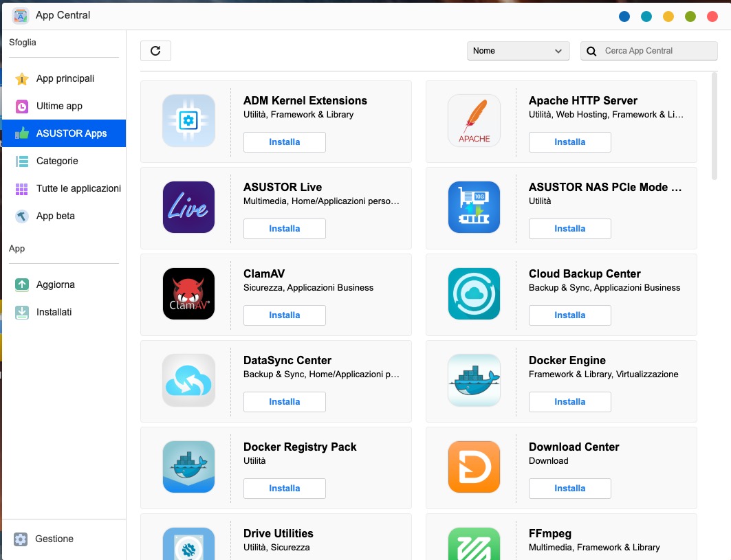Click the yellow window control dot
This screenshot has width=731, height=560.
pos(668,16)
